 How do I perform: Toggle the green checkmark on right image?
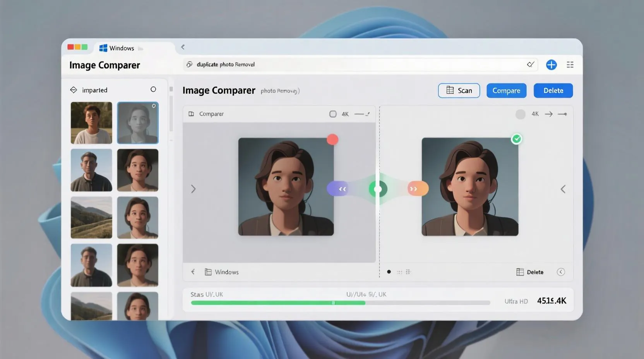tap(516, 138)
